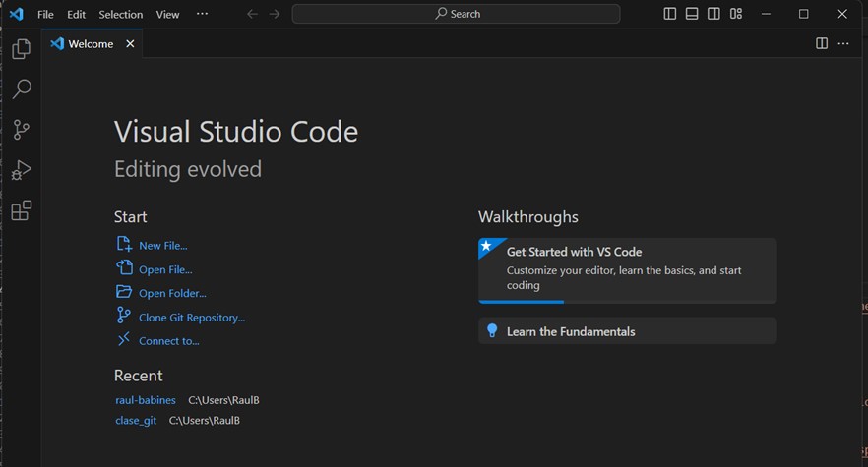Viewport: 868px width, 467px height.
Task: Toggle the Primary Side Bar visibility
Action: (x=670, y=14)
